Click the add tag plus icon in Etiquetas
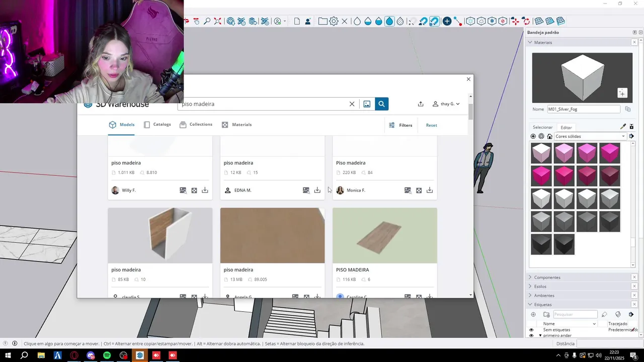This screenshot has height=362, width=644. (x=533, y=315)
